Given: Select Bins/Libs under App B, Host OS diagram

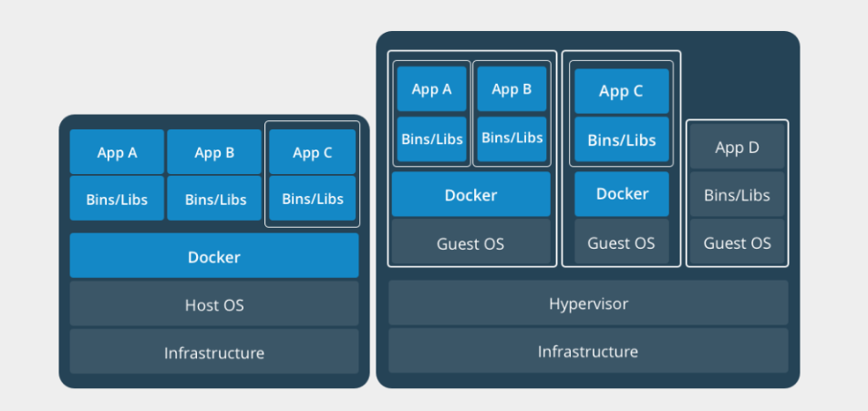Looking at the screenshot, I should (214, 198).
